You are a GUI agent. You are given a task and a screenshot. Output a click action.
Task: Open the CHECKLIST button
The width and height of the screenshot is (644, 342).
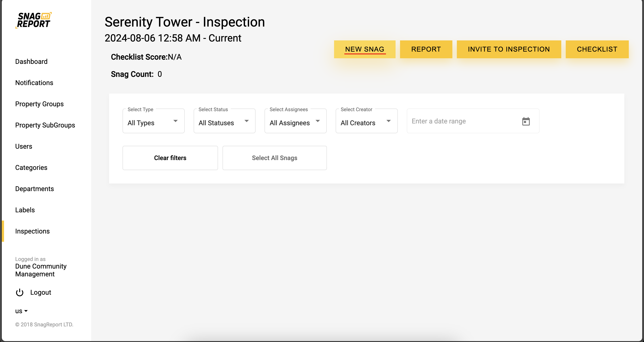coord(597,49)
